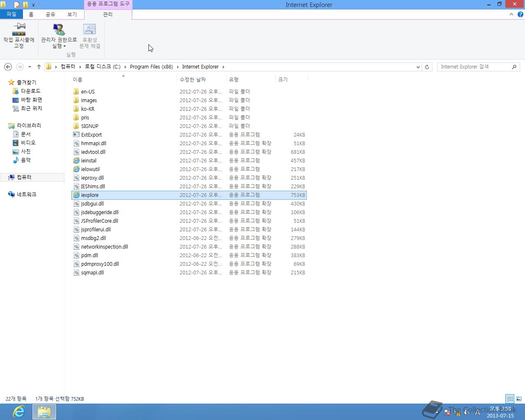Switch to the 공유 ribbon tab
The image size is (525, 420).
click(50, 14)
